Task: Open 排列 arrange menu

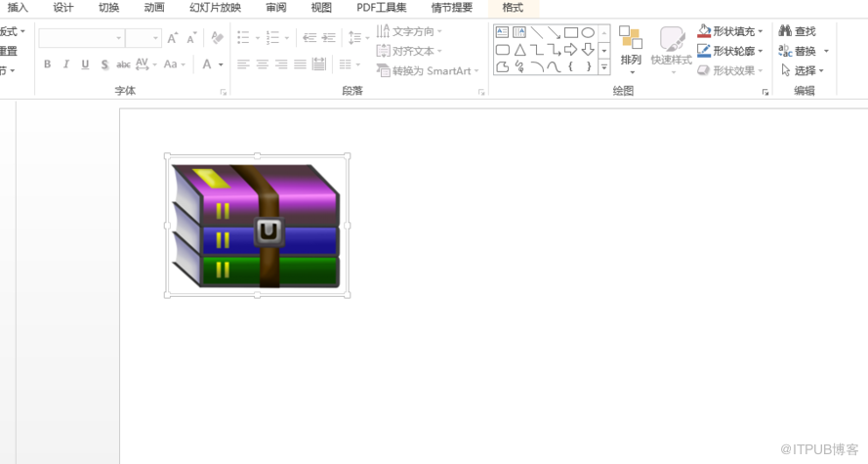Action: pos(631,50)
